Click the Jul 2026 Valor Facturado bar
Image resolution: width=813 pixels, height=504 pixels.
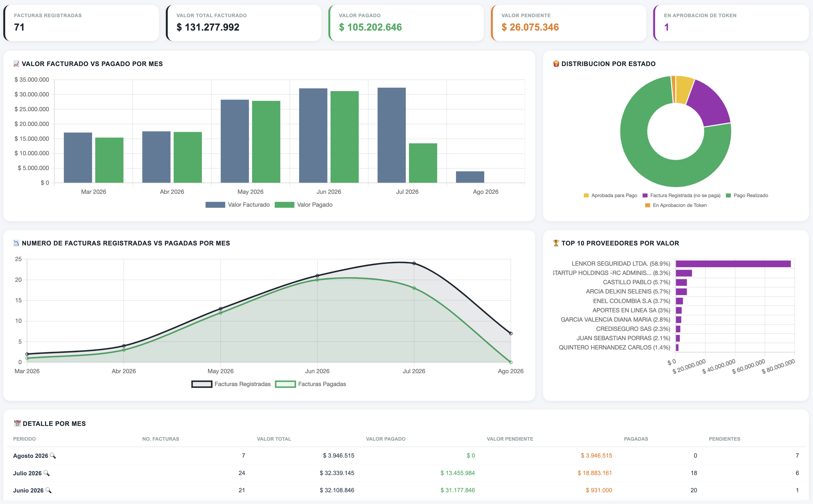pyautogui.click(x=391, y=135)
